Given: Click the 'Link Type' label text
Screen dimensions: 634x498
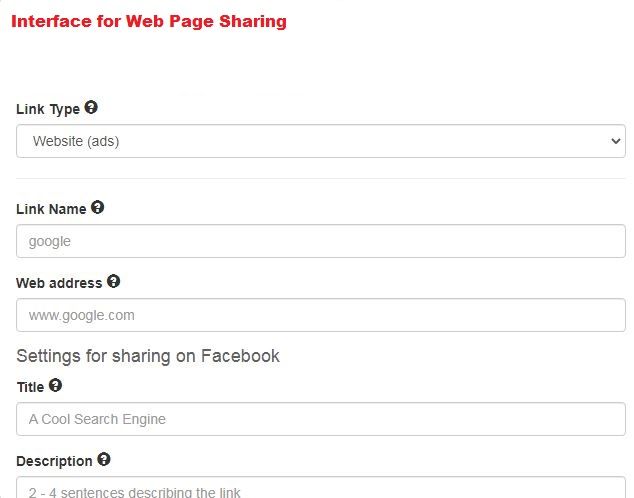Looking at the screenshot, I should [x=48, y=109].
